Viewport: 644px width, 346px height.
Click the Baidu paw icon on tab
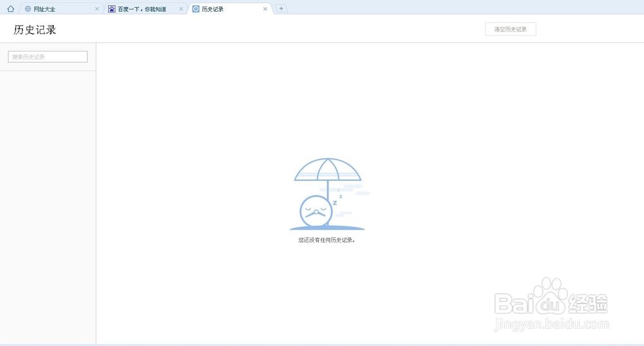point(111,8)
